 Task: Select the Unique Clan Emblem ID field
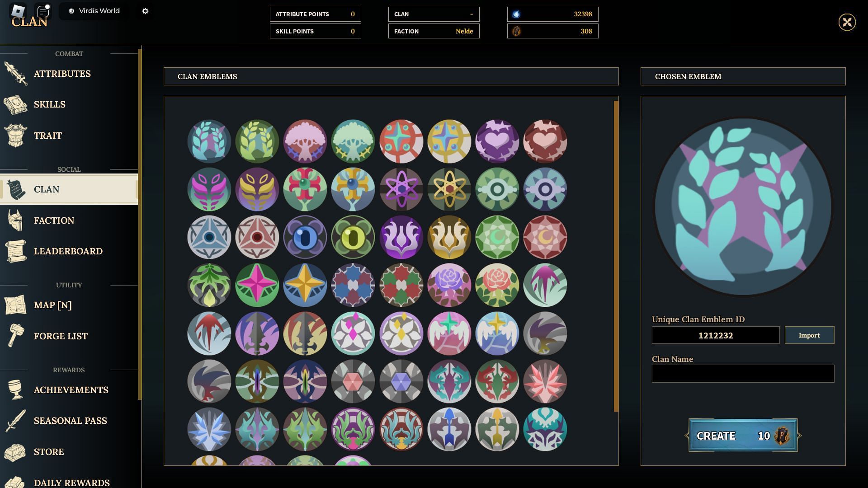715,334
